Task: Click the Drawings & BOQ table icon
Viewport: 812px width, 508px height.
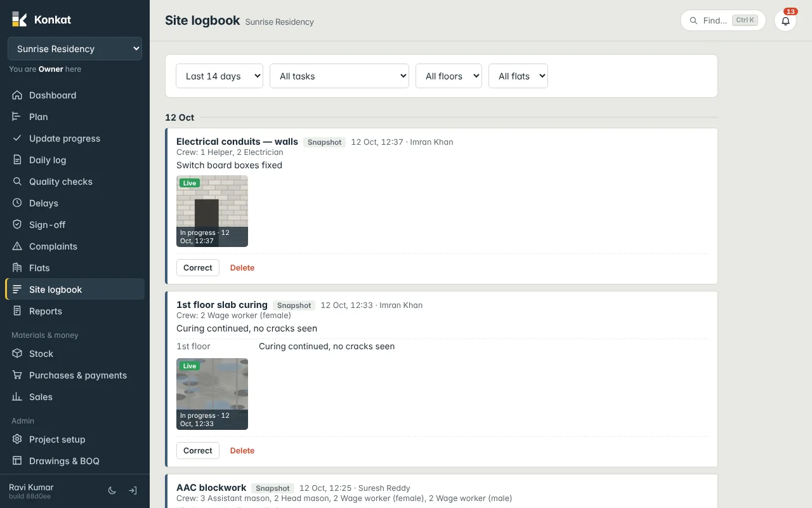Action: coord(17,461)
